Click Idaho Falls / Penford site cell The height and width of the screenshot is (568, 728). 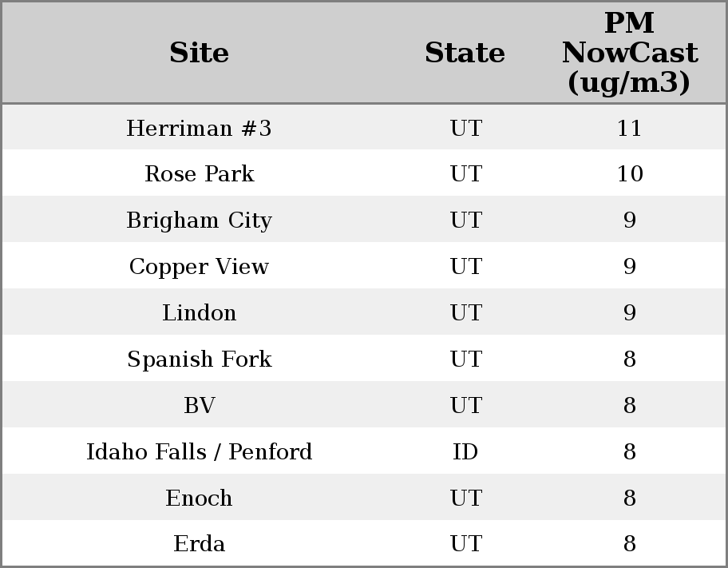199,452
